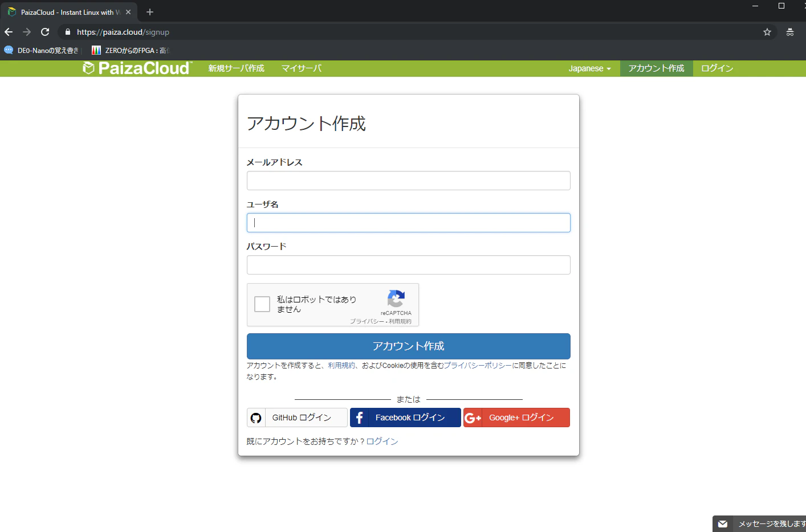806x532 pixels.
Task: Click the padlock site security icon
Action: click(x=68, y=32)
